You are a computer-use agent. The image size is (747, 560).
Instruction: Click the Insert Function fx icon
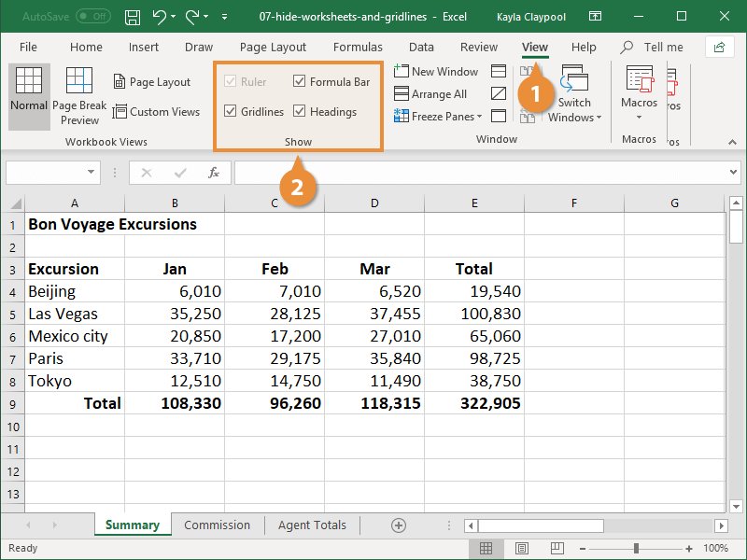click(214, 173)
